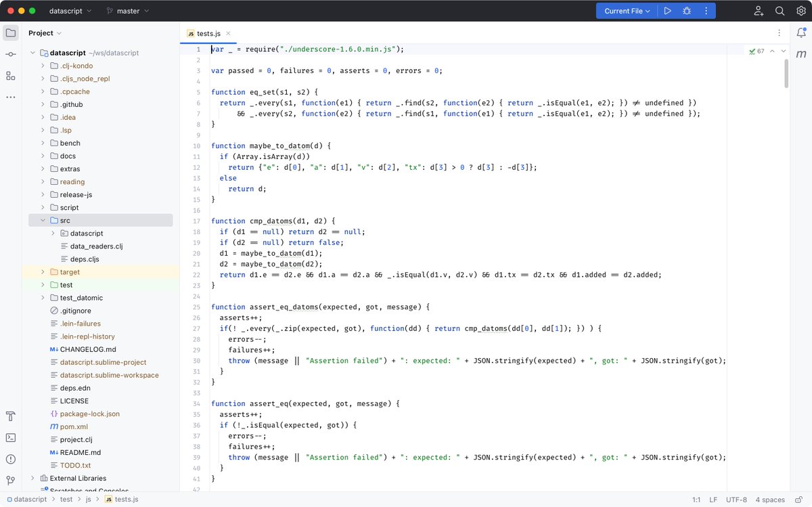
Task: Run the current file
Action: click(667, 11)
